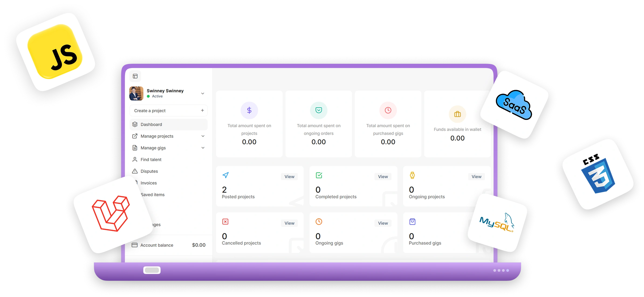Expand the Manage gigs chevron
Viewport: 644px width, 297px height.
[203, 148]
